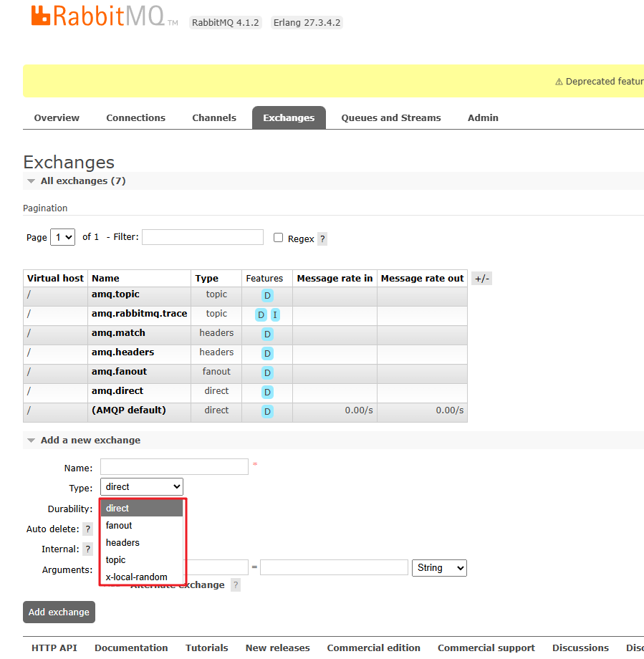Screen dimensions: 644x659
Task: Open the Page number dropdown
Action: tap(62, 237)
